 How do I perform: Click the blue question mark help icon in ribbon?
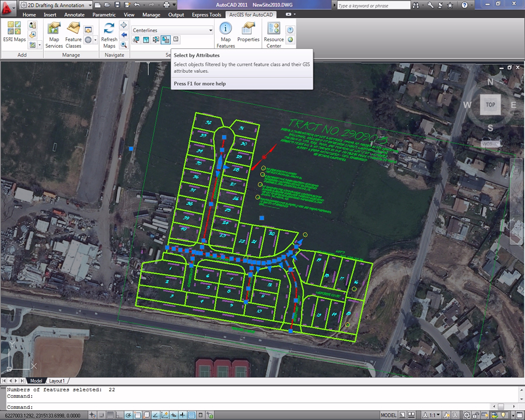pos(290,30)
